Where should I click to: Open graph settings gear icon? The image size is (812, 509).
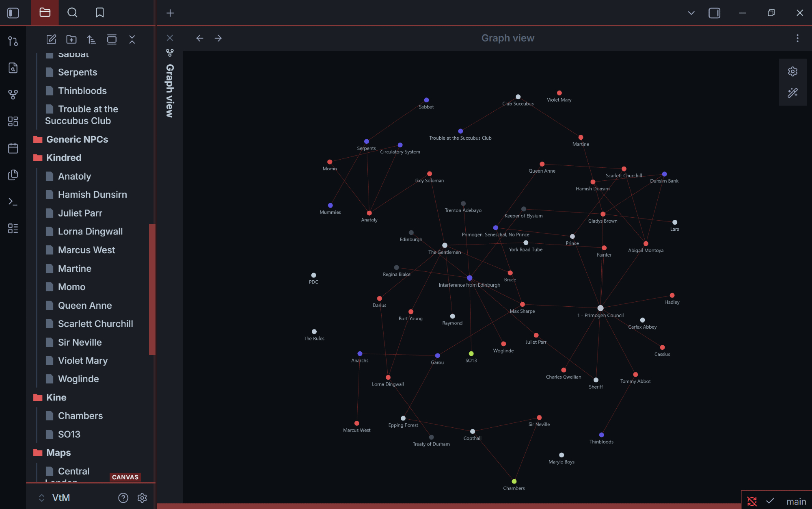click(x=793, y=71)
